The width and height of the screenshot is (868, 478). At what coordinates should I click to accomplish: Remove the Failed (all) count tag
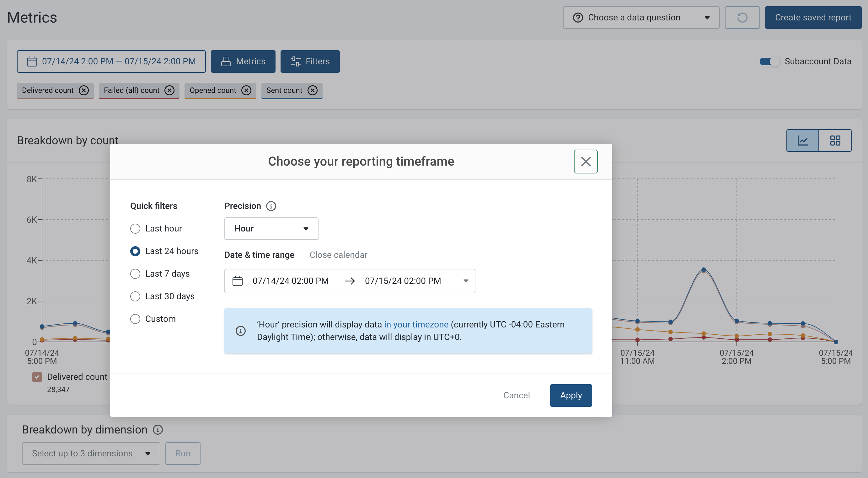pos(169,90)
